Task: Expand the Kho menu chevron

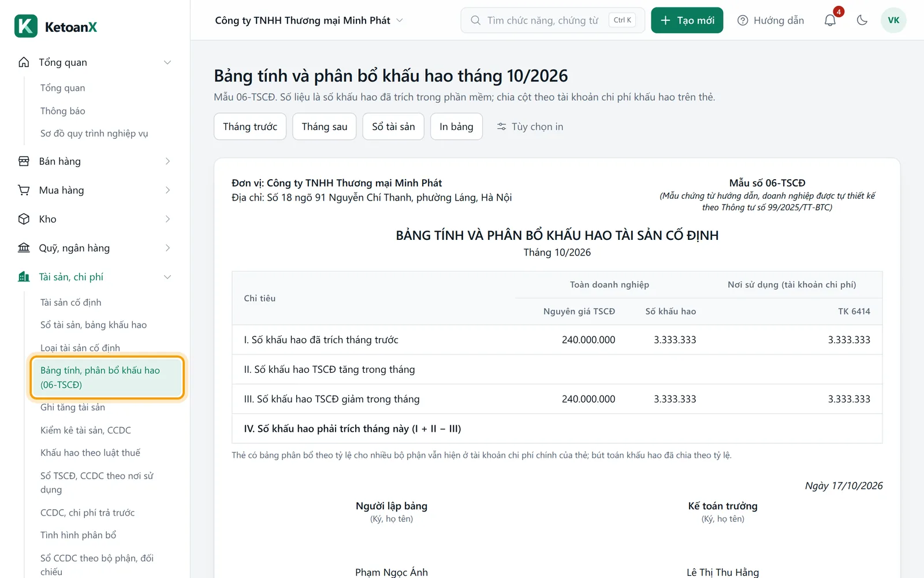Action: point(167,219)
